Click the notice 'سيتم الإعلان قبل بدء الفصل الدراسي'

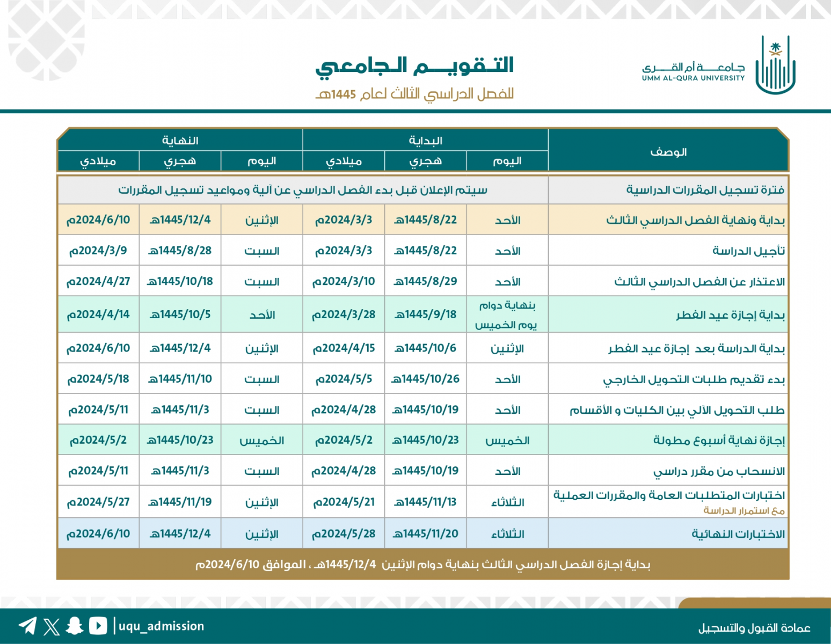[x=303, y=190]
